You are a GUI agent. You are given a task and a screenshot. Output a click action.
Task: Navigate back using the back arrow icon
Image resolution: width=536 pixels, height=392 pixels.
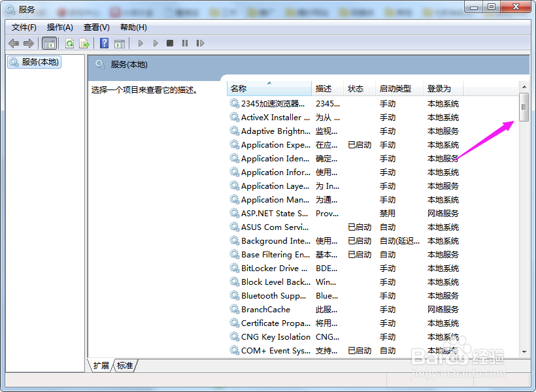(14, 43)
